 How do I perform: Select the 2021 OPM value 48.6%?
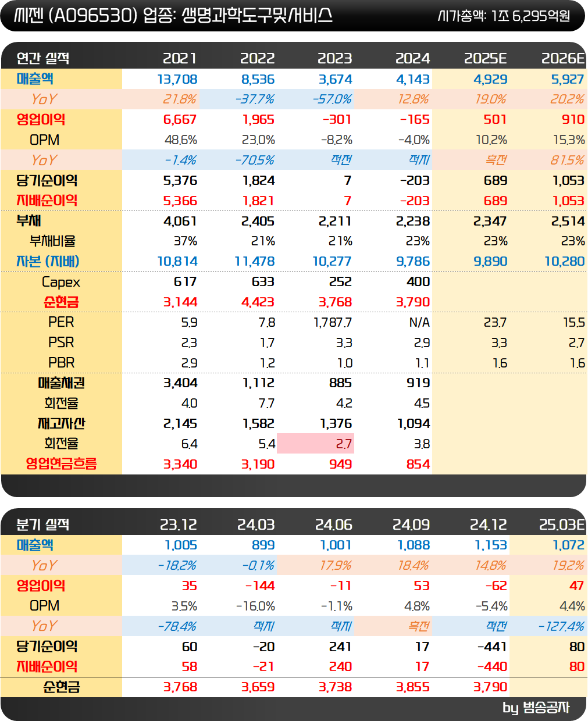point(181,140)
